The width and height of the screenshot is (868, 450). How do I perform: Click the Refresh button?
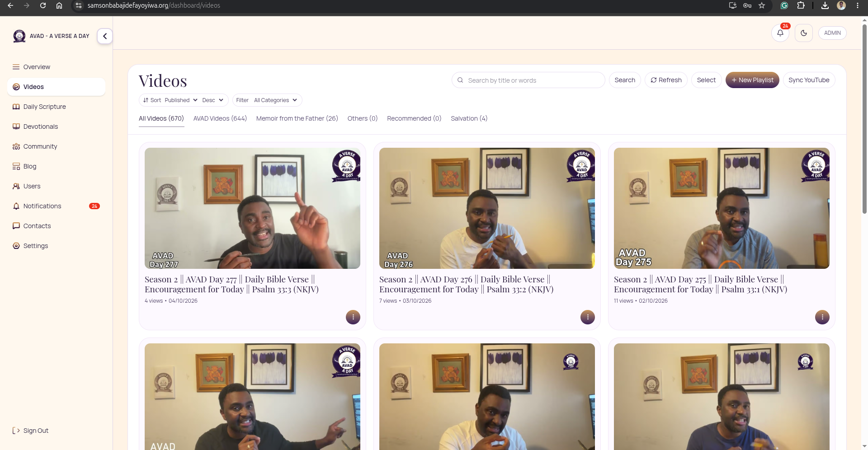(666, 80)
